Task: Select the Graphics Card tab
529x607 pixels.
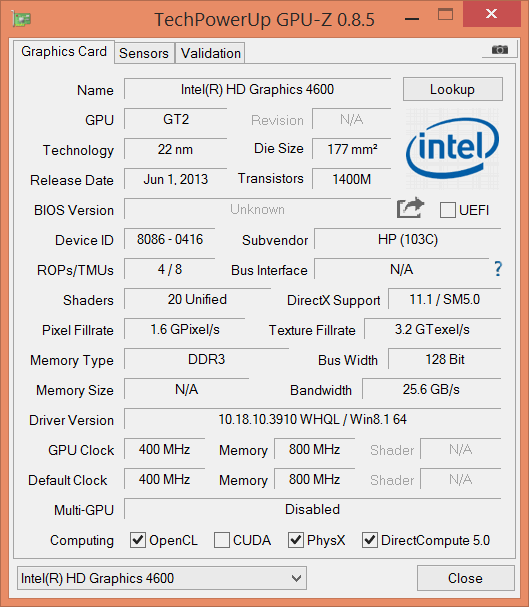Action: pyautogui.click(x=64, y=51)
